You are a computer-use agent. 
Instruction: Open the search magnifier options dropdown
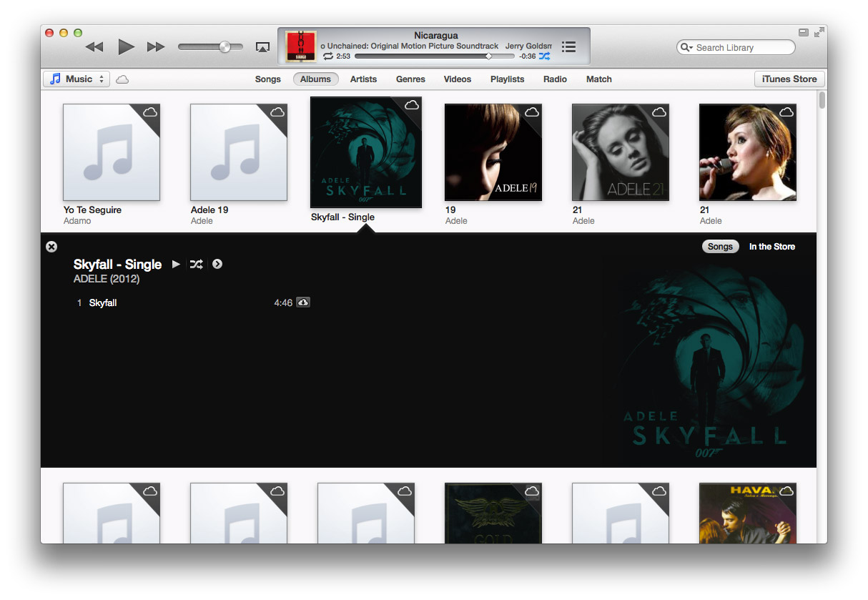click(x=686, y=47)
